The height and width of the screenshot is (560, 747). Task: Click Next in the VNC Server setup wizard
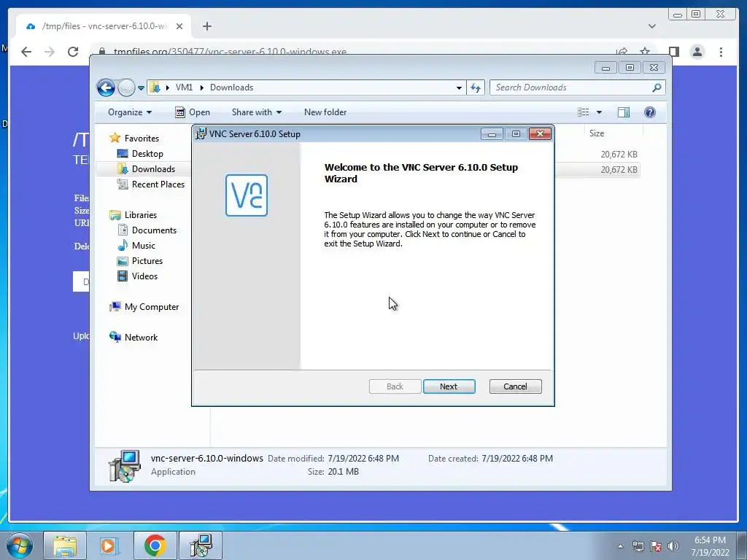[x=449, y=386]
